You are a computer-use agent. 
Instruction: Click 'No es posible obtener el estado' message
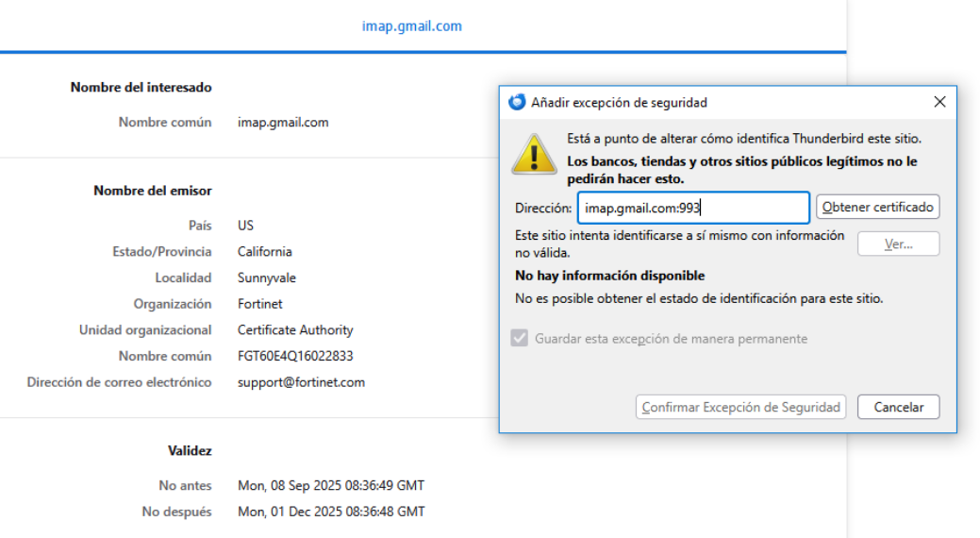click(x=699, y=299)
